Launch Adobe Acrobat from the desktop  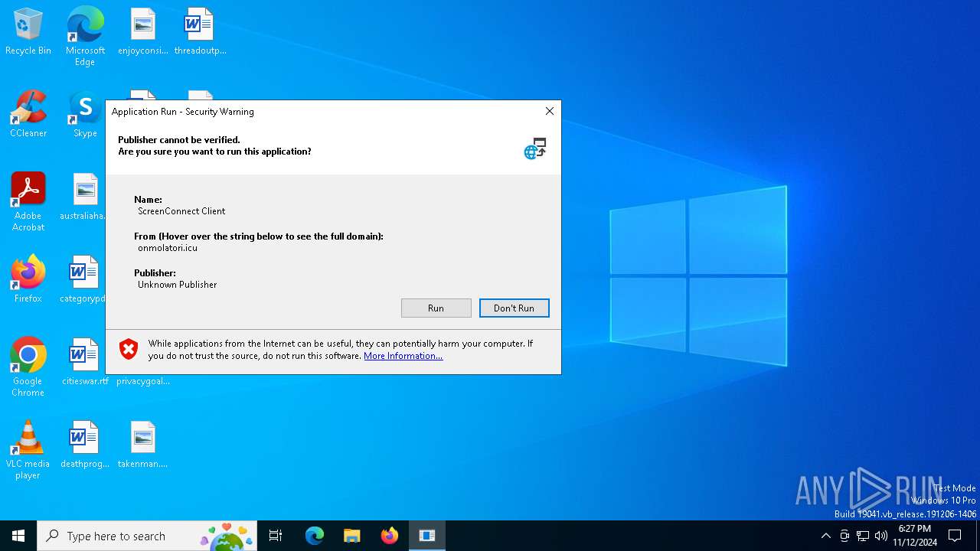28,202
